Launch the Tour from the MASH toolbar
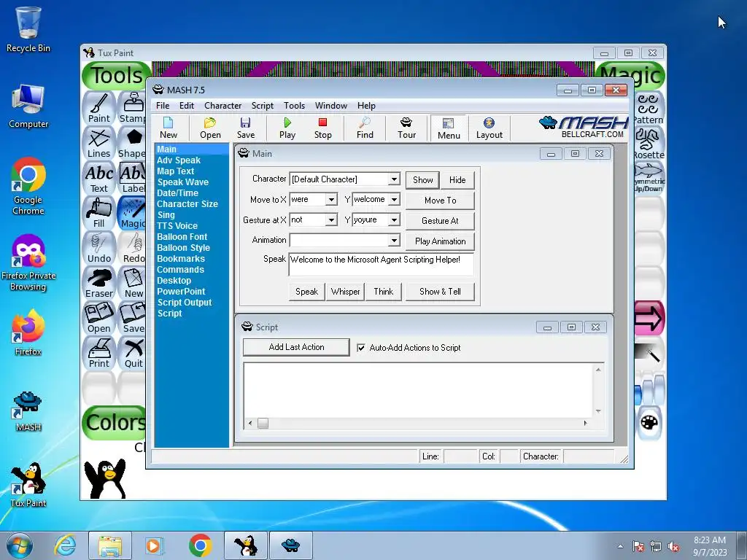Screen dimensions: 747x560 (406, 128)
